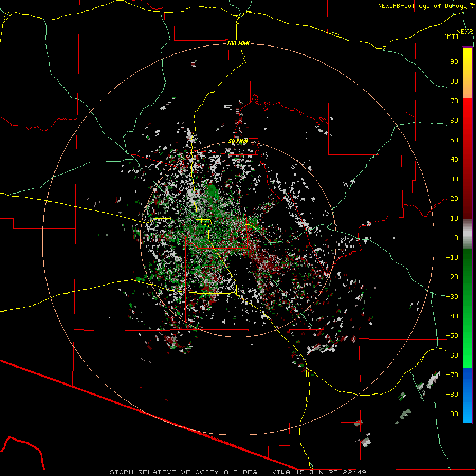Select the 50 NMI range ring label
The image size is (476, 476).
pos(238,141)
